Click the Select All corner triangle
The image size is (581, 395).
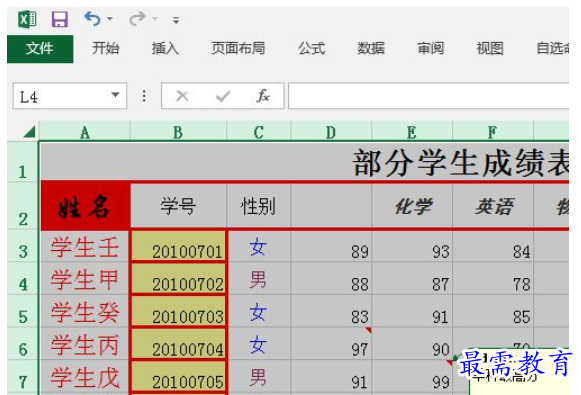[x=29, y=132]
